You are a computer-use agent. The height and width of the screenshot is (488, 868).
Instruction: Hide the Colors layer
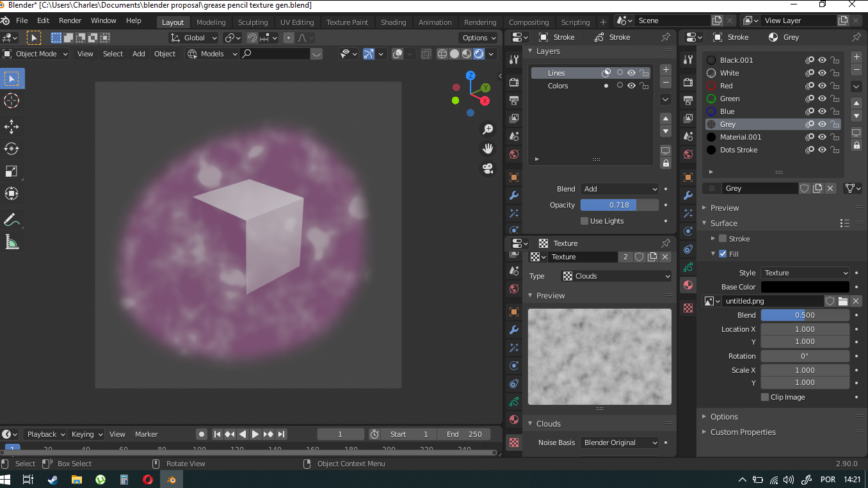point(632,86)
